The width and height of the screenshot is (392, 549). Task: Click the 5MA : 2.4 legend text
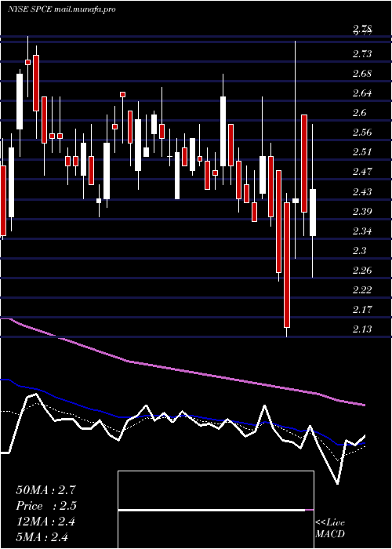[x=42, y=537]
